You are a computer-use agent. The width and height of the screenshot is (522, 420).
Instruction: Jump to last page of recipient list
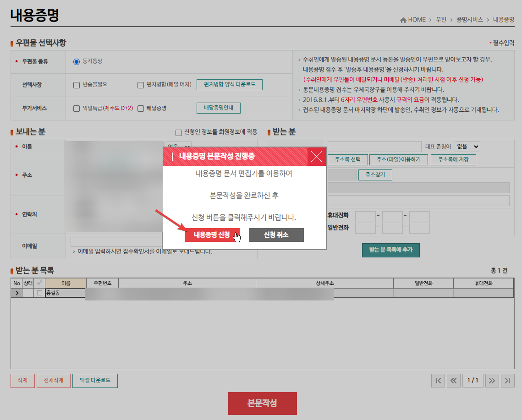tap(507, 381)
